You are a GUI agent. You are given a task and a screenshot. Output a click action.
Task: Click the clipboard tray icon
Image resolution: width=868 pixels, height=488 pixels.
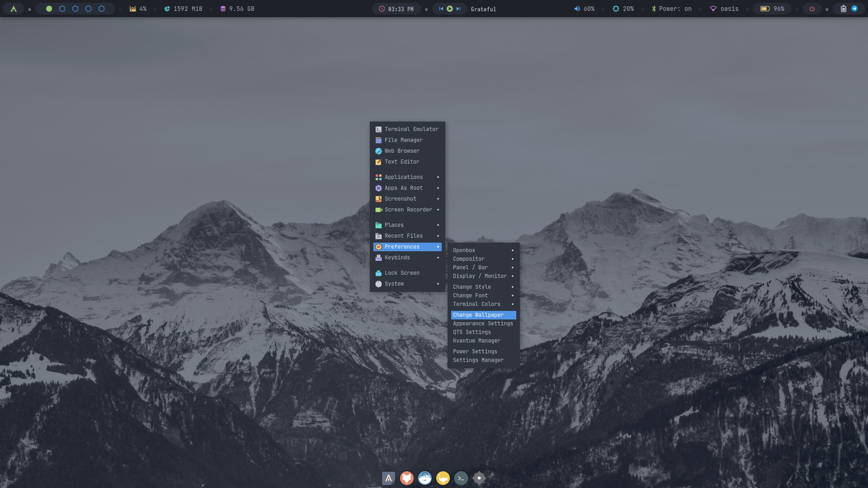point(843,9)
